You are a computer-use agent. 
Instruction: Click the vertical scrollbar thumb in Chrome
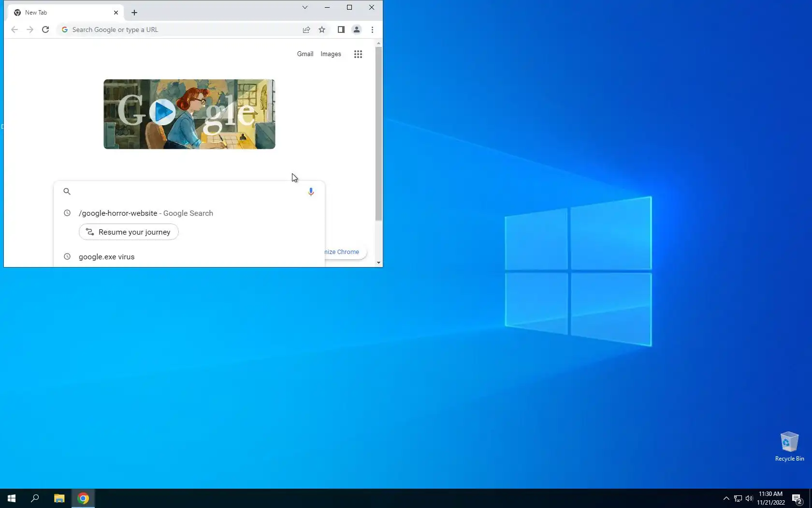click(378, 134)
